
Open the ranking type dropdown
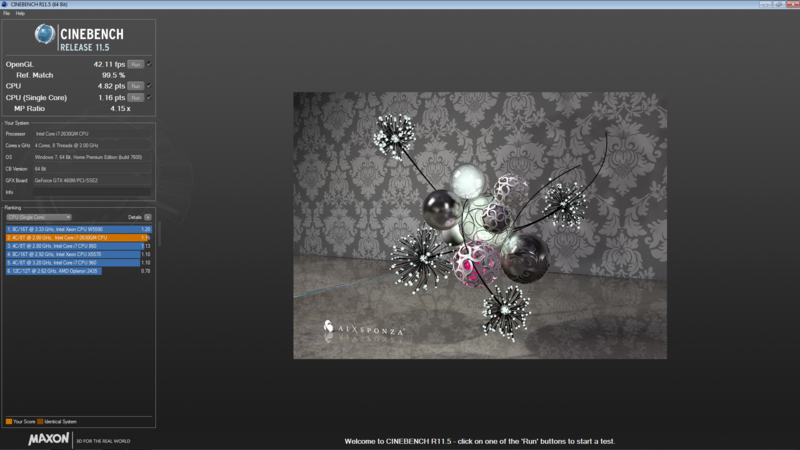[x=39, y=217]
